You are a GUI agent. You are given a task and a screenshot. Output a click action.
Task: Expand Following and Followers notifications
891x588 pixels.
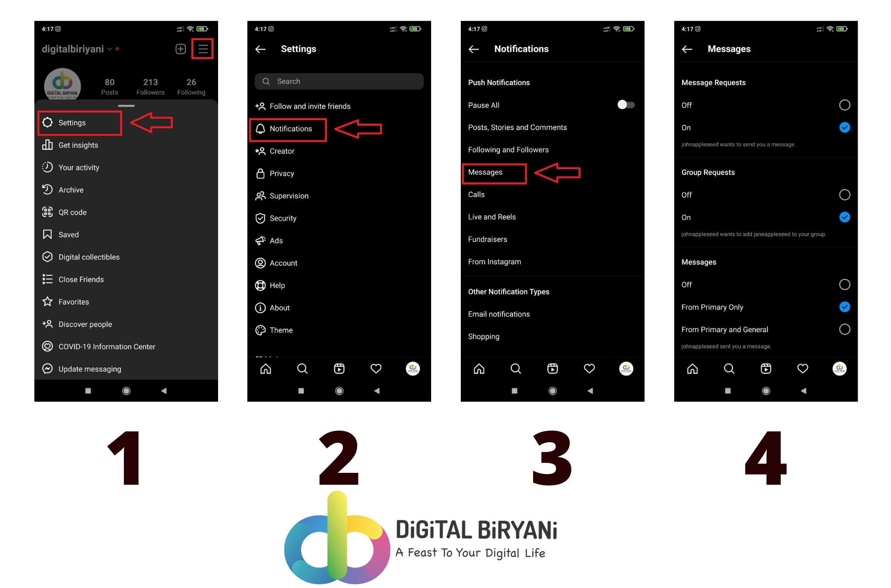[x=508, y=149]
